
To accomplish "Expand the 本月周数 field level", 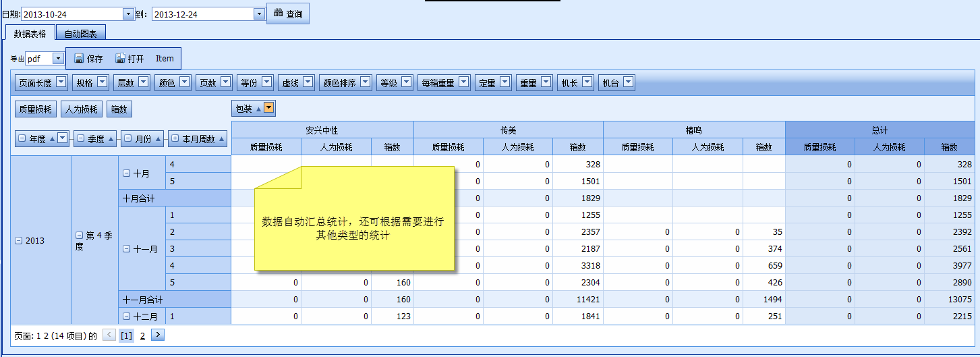I will pos(175,138).
